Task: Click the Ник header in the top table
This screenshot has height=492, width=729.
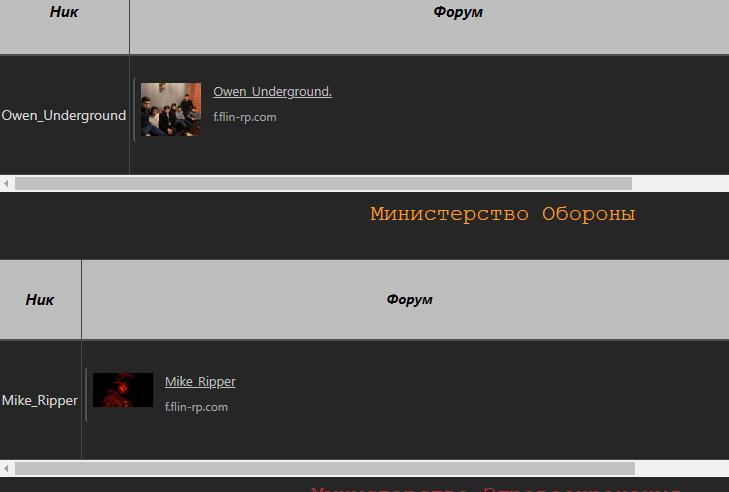Action: pos(64,12)
